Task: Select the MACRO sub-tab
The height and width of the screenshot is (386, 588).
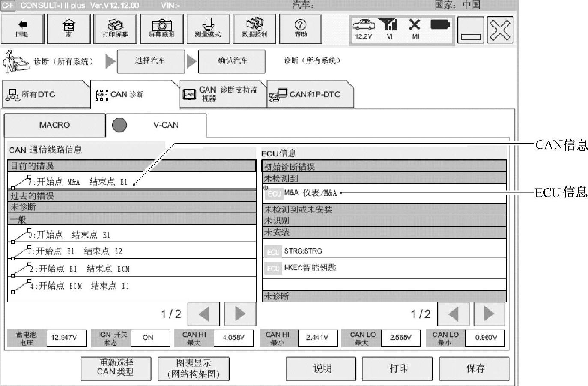Action: (x=54, y=125)
